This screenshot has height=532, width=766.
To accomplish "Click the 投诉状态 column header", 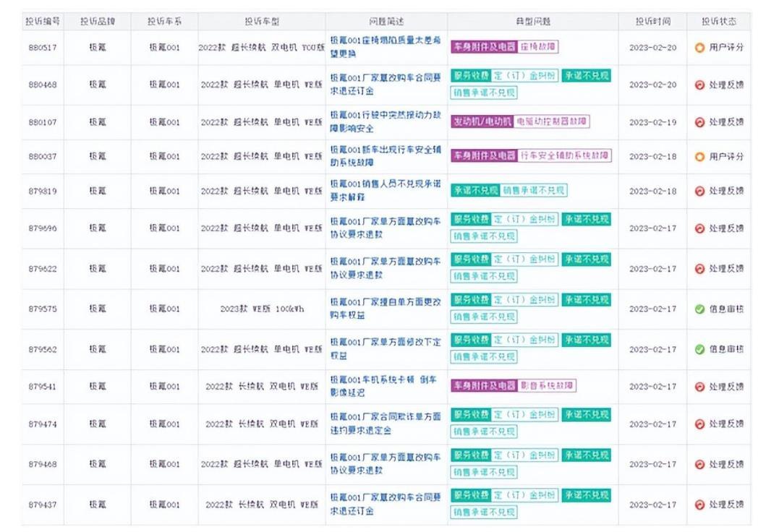I will click(718, 22).
